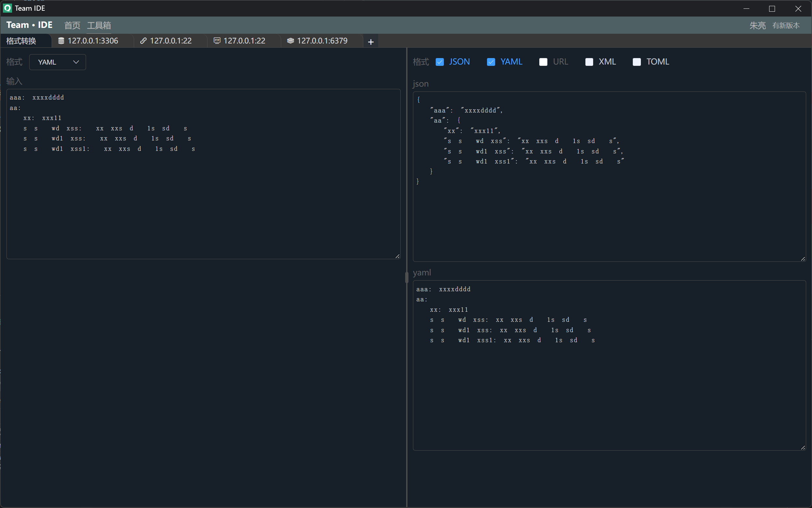Open the 格式 format dropdown showing YAML
This screenshot has width=812, height=508.
[x=57, y=62]
